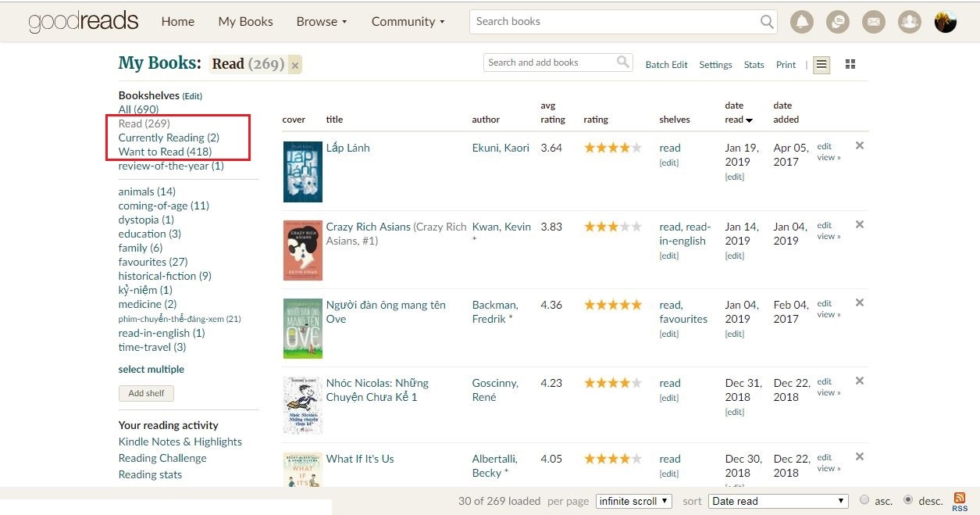980x515 pixels.
Task: Edit Bookshelves link
Action: point(192,96)
